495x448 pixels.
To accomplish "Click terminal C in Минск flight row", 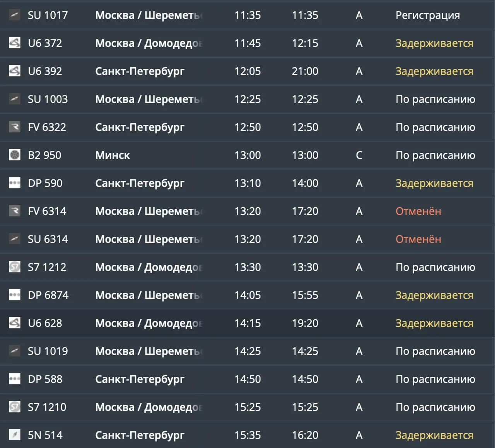I will [x=359, y=155].
